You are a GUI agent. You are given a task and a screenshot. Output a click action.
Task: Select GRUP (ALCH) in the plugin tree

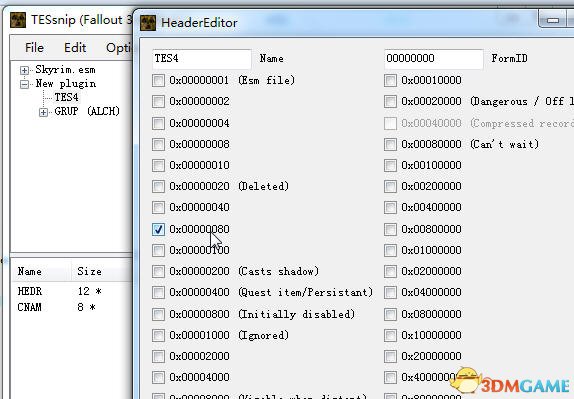(87, 111)
